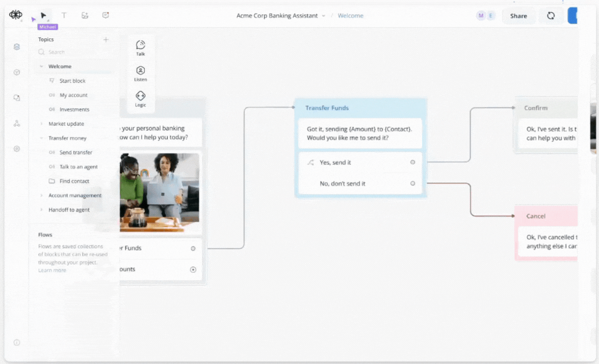Image resolution: width=599 pixels, height=364 pixels.
Task: Add a Listen step
Action: pos(140,73)
